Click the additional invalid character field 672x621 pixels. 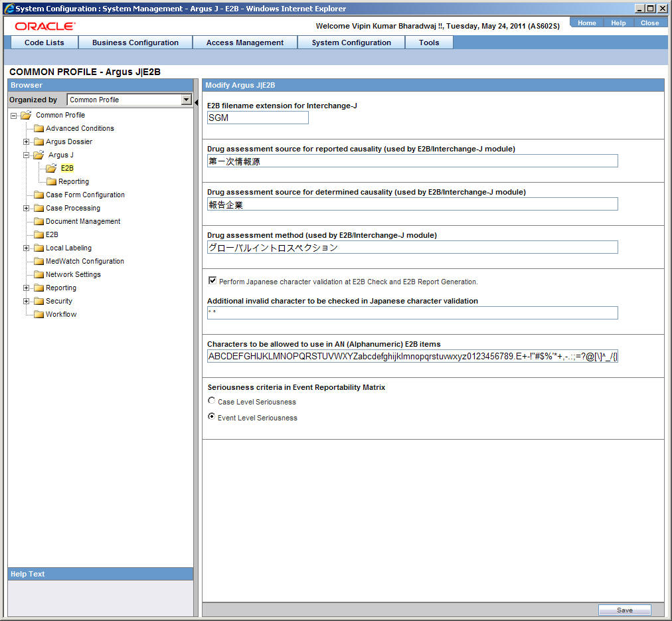pos(412,313)
